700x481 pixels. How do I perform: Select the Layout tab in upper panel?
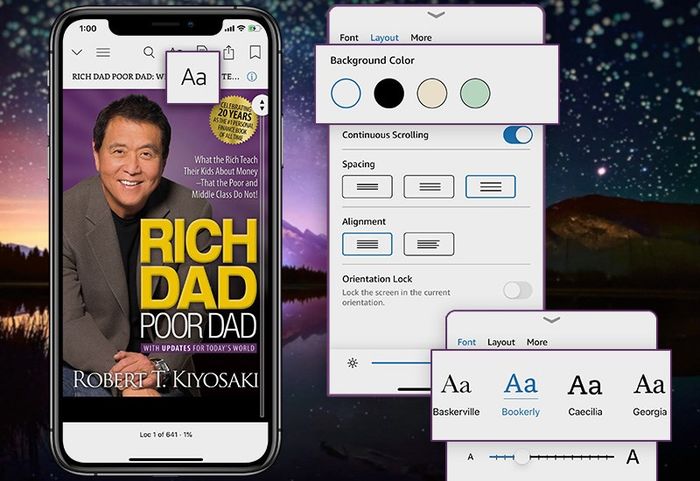click(x=384, y=38)
